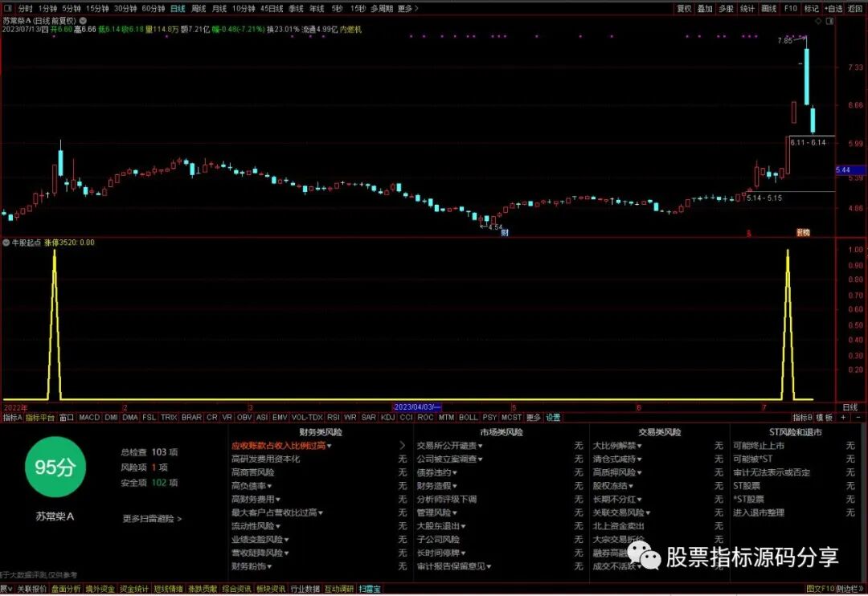Click the green 95分 score circle
This screenshot has width=868, height=596.
pyautogui.click(x=55, y=467)
